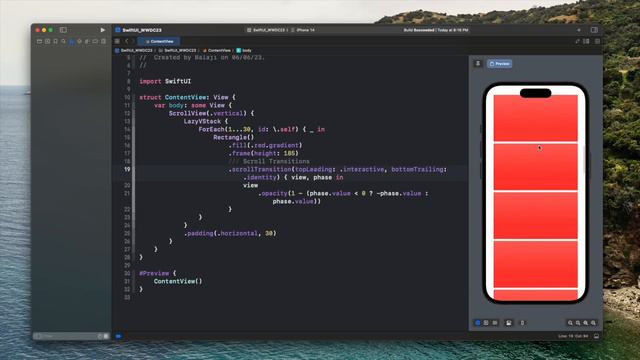Screen dimensions: 640x360
Task: Click the Build Succeeded status message
Action: (436, 30)
